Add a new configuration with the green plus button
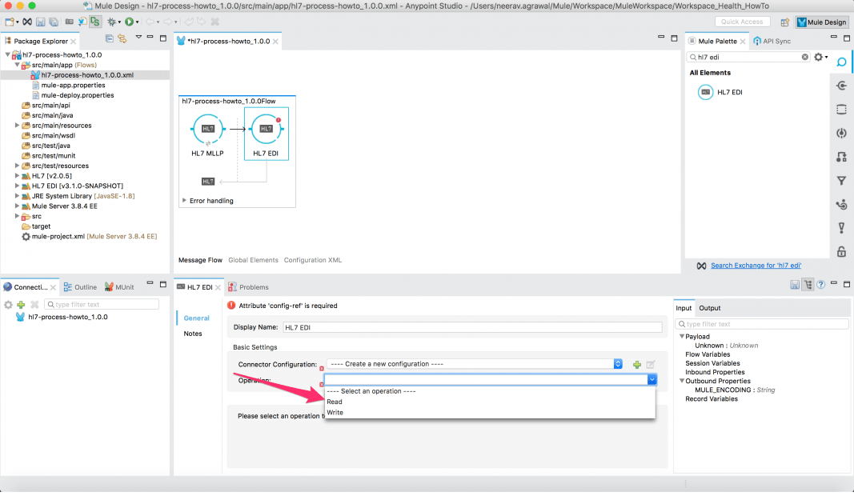854x504 pixels. [636, 363]
